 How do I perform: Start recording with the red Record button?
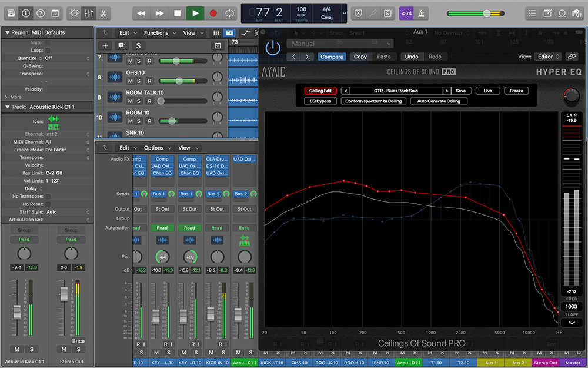[213, 14]
